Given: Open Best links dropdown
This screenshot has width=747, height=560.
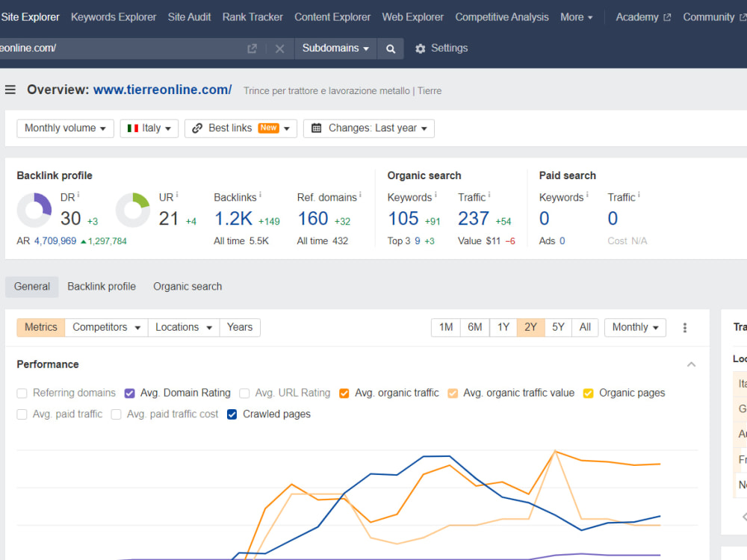Looking at the screenshot, I should (x=241, y=128).
